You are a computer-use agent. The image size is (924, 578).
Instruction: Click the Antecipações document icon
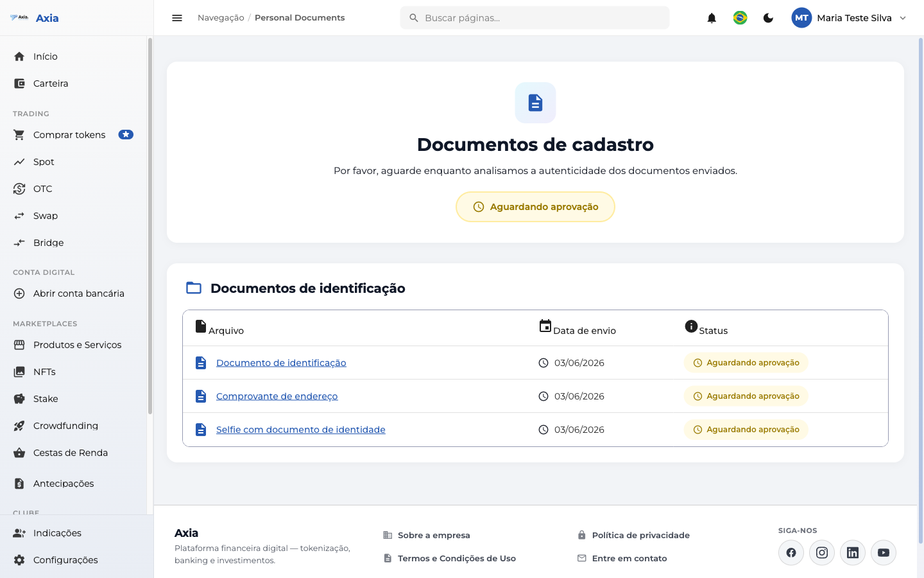tap(19, 484)
